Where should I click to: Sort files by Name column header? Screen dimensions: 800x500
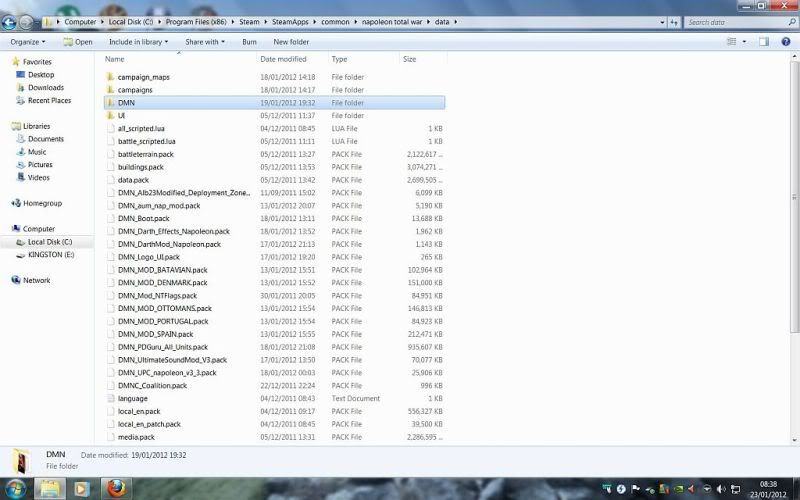pos(115,59)
